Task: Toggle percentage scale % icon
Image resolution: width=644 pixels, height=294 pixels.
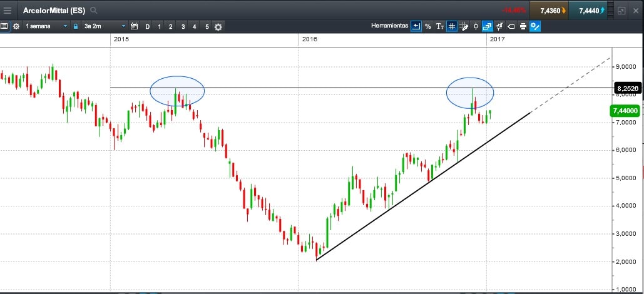Action: [x=428, y=26]
